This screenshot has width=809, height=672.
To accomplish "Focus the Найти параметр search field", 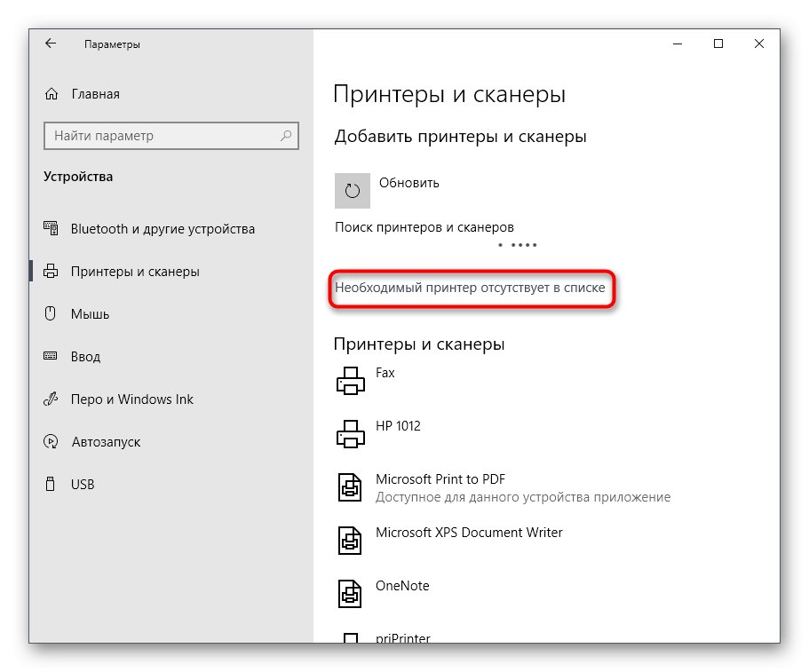I will 160,136.
